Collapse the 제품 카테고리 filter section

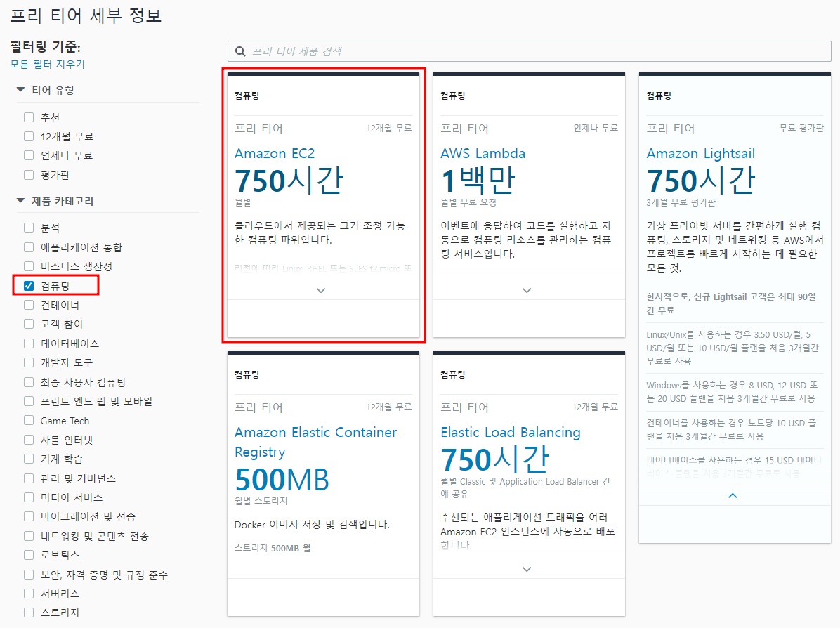pyautogui.click(x=20, y=200)
